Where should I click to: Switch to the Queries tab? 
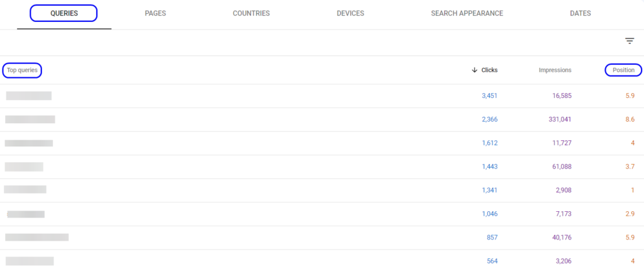[64, 13]
